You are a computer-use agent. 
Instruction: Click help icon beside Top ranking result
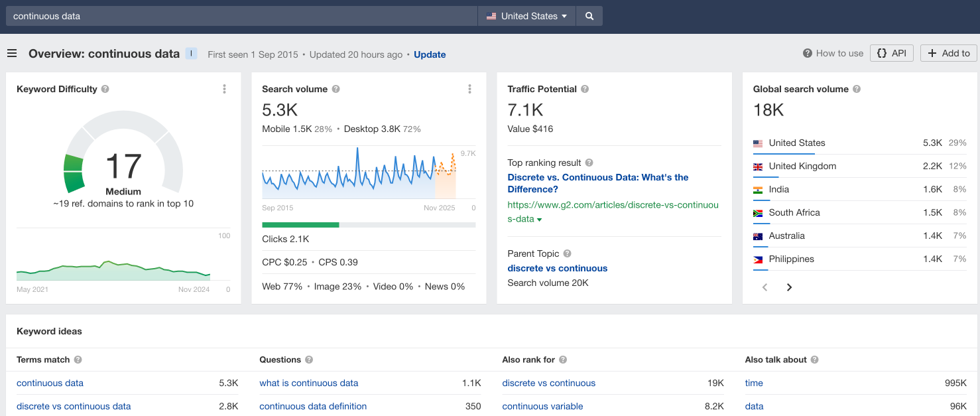point(589,163)
